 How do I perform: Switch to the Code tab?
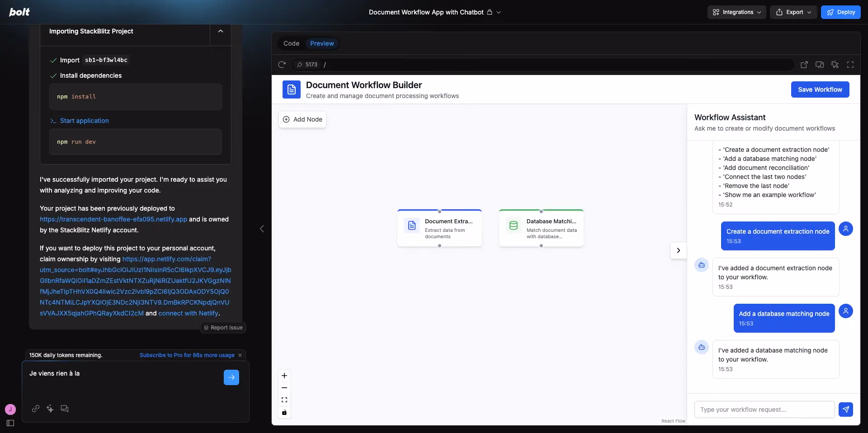(x=291, y=43)
